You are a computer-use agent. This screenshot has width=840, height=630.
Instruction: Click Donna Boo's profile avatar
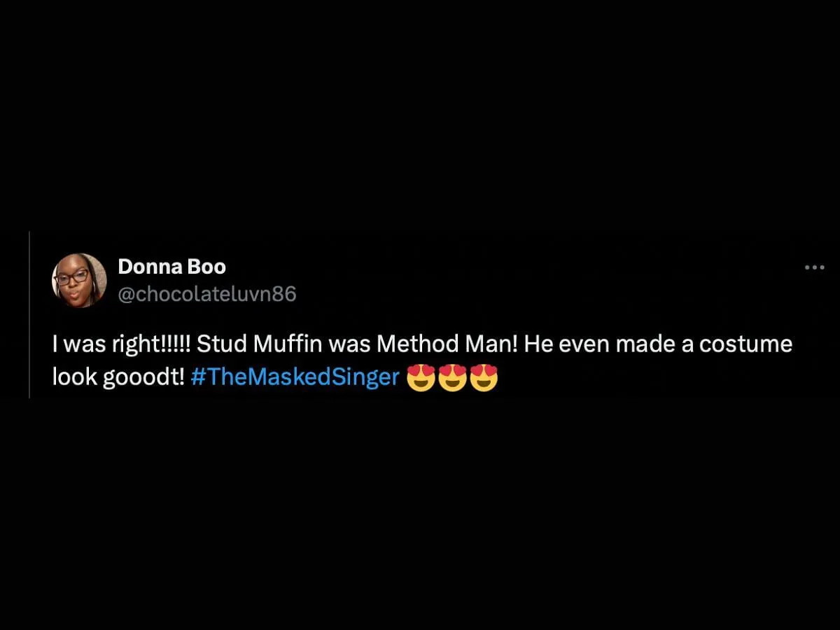[x=79, y=281]
